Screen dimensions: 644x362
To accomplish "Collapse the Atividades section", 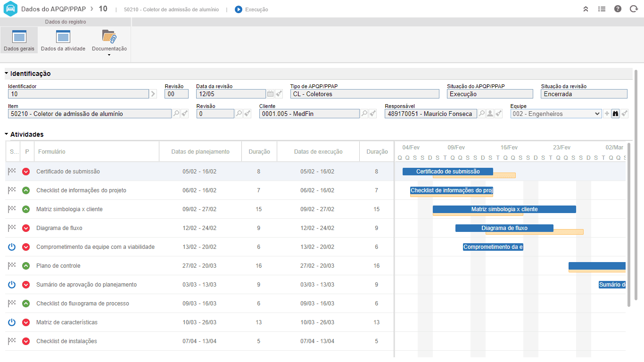I will 7,134.
